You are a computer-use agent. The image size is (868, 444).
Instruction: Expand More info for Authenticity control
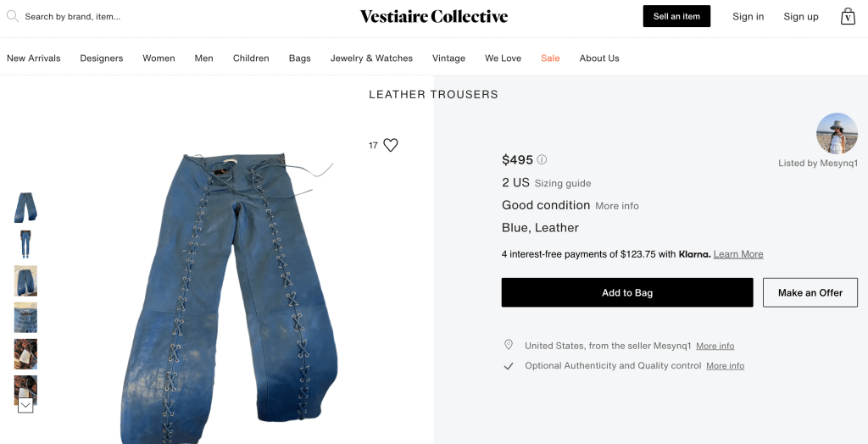[725, 366]
